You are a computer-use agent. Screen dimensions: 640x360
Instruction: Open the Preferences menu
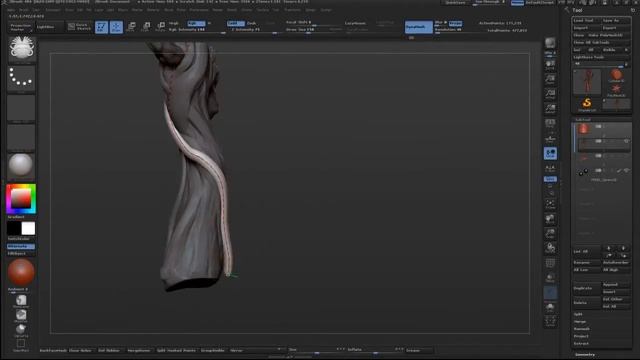click(199, 10)
